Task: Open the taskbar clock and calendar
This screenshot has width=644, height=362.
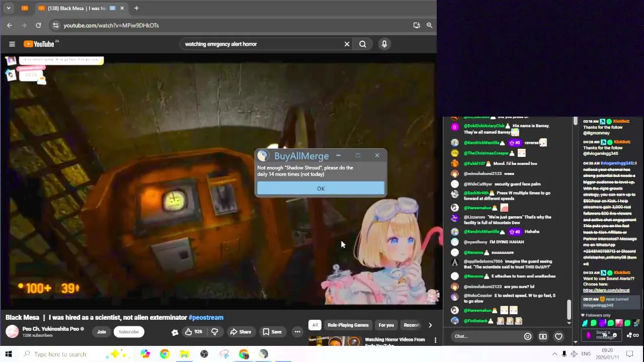Action: (607, 354)
